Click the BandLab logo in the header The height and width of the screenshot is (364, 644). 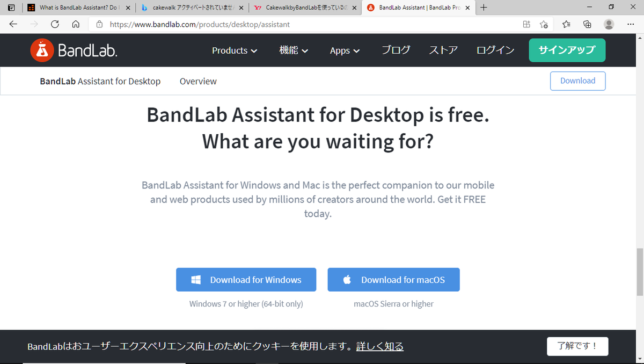(x=74, y=50)
